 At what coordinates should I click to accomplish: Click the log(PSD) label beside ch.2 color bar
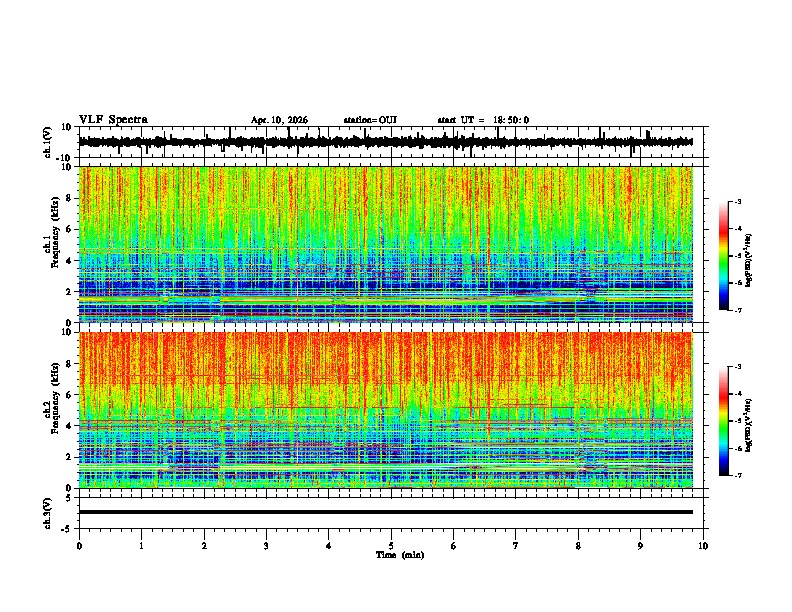pos(748,425)
